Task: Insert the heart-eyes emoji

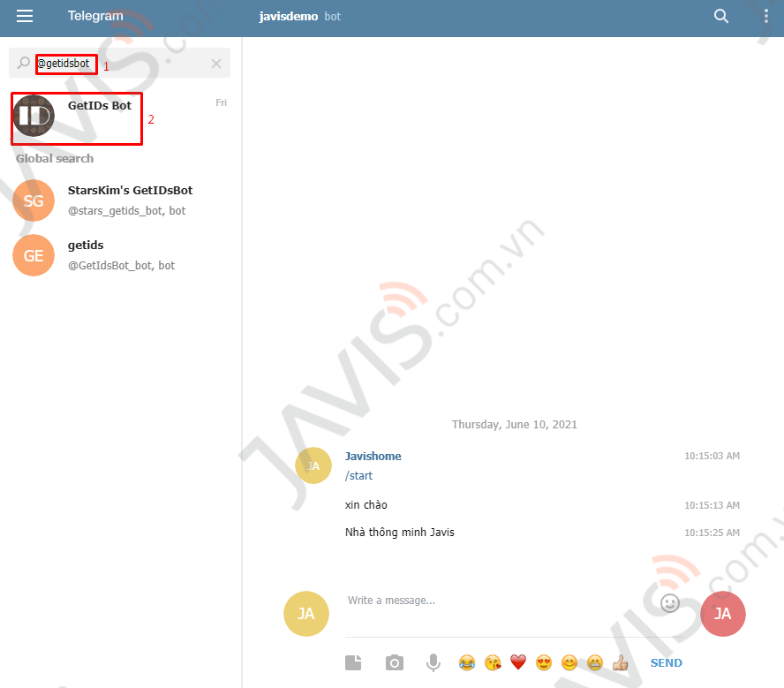Action: [544, 663]
